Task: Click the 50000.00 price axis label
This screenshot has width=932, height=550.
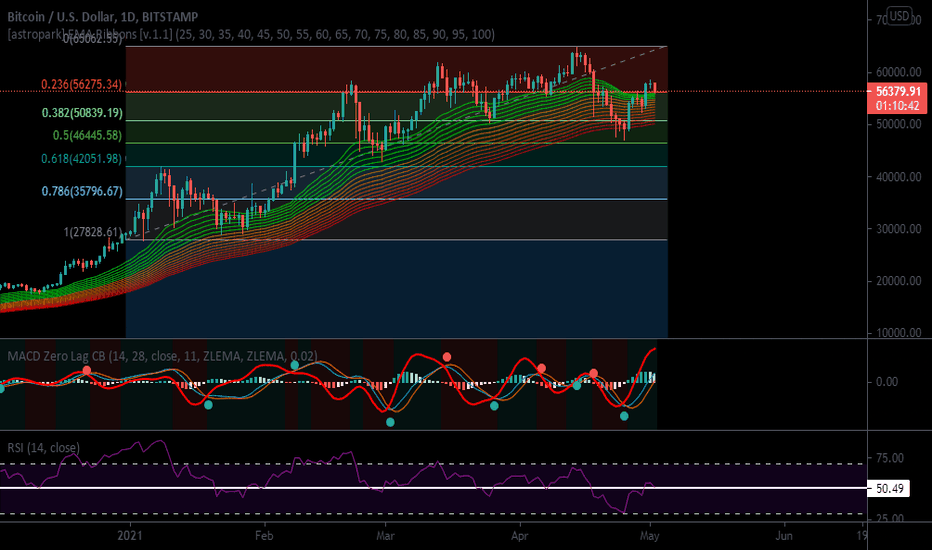Action: coord(899,124)
